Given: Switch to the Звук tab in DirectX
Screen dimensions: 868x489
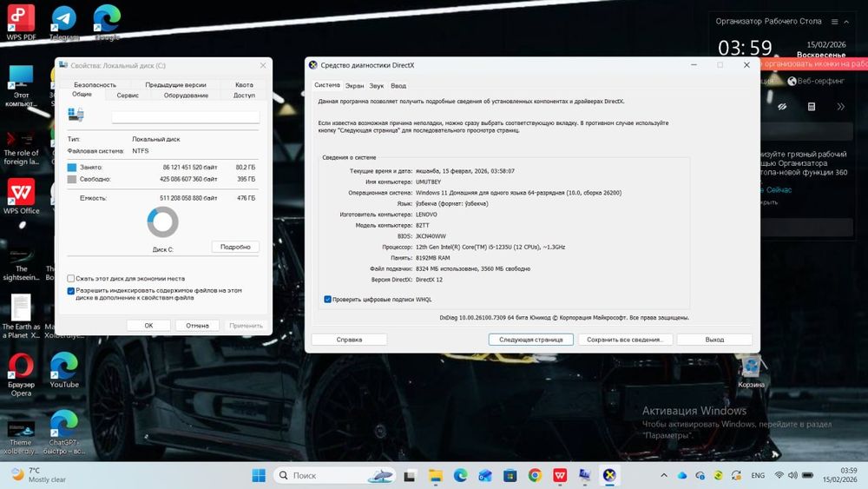Looking at the screenshot, I should point(377,86).
